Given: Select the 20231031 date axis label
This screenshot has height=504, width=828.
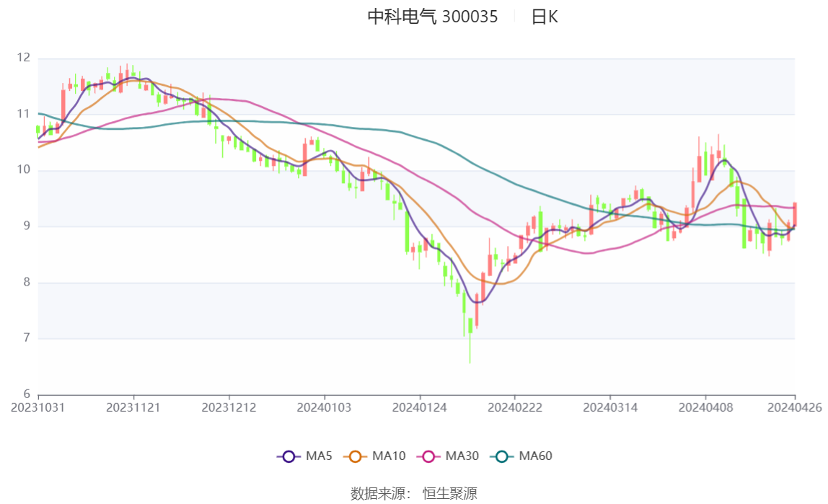Looking at the screenshot, I should coord(38,408).
